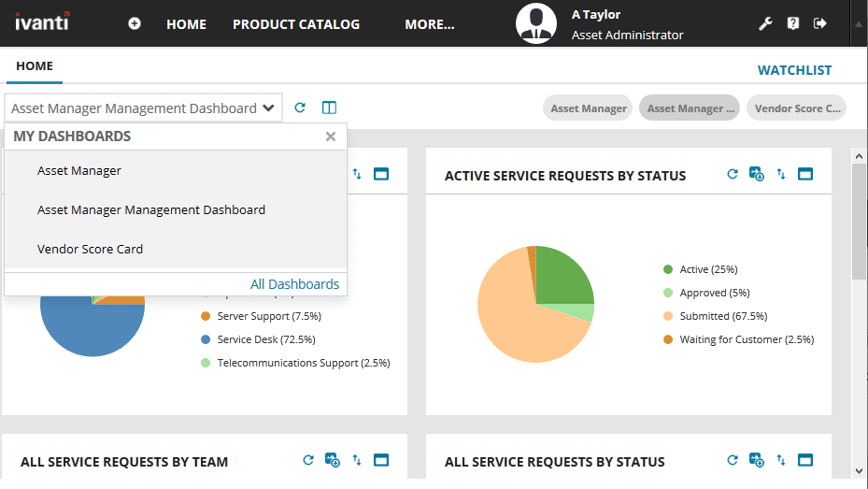Screen dimensions: 868x489
Task: Click sort arrows on Active Service Requests by Status
Action: 781,174
